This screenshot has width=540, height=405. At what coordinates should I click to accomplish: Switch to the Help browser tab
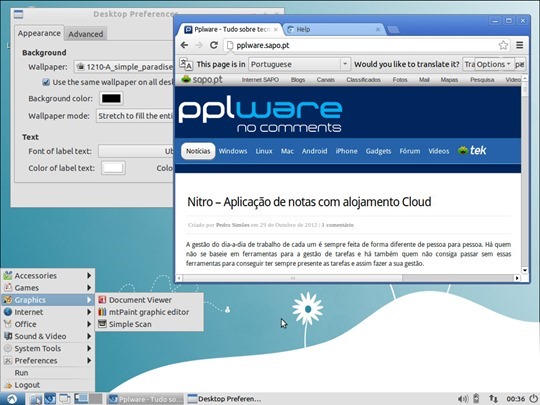coord(334,30)
